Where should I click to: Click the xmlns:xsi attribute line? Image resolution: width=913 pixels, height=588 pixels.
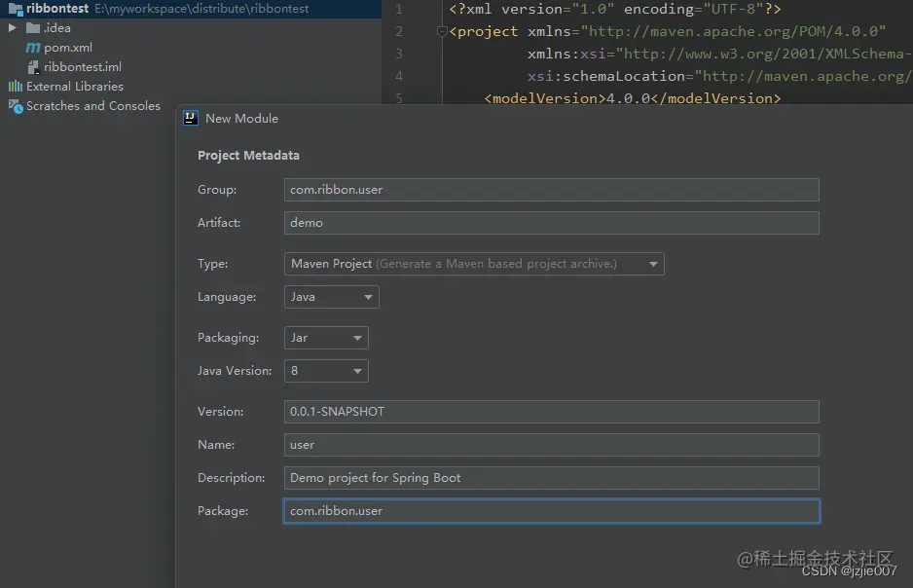coord(719,55)
